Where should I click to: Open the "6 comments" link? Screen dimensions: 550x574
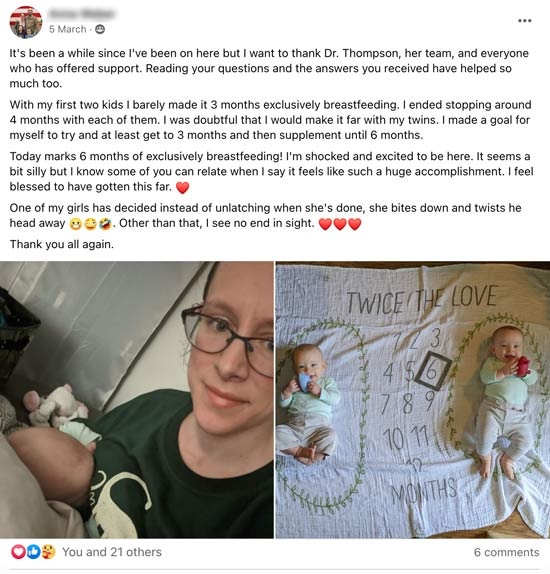coord(506,552)
